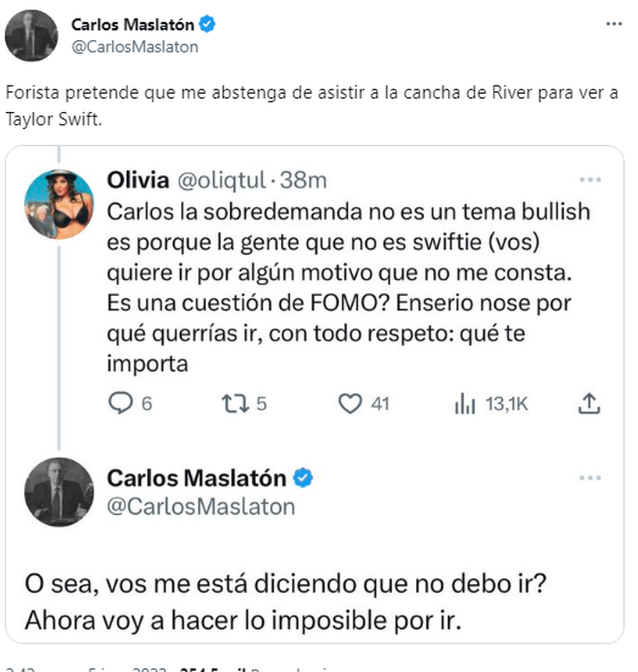
Task: Open Olivia's profile avatar
Action: 59,204
